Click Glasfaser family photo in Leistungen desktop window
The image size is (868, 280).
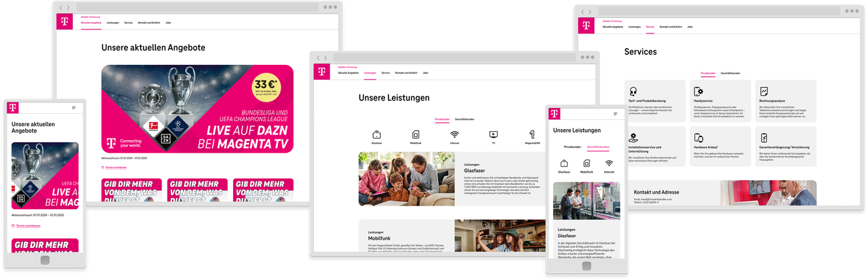pos(407,178)
